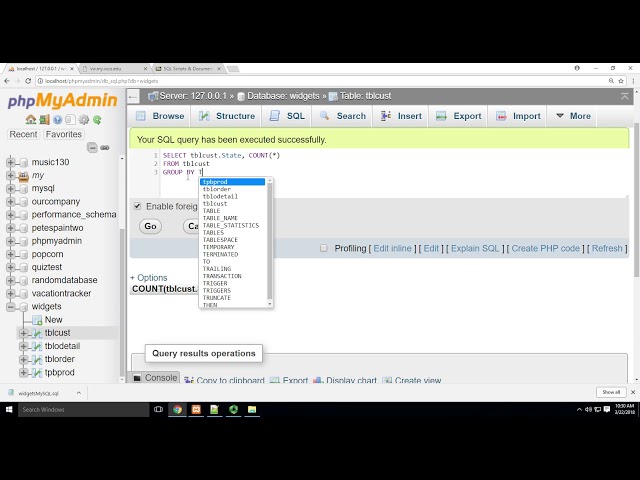
Task: Click the collapse-all icon in navigation panel
Action: point(92,147)
